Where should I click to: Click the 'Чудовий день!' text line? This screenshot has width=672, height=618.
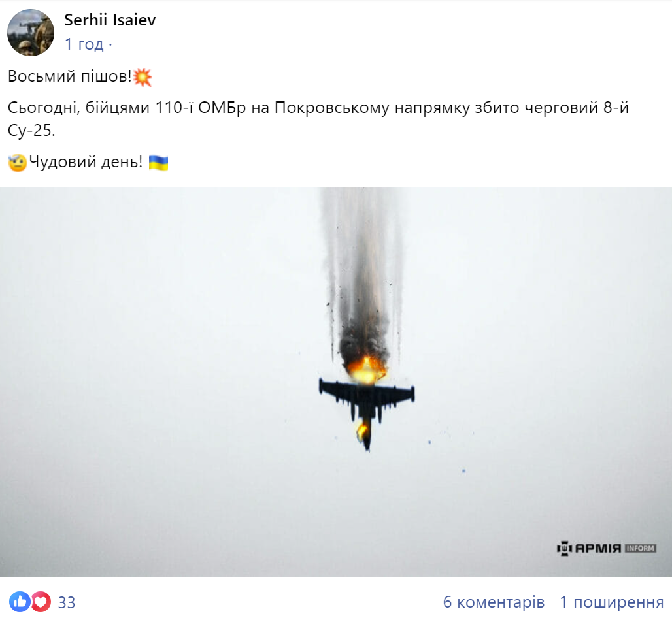(86, 162)
